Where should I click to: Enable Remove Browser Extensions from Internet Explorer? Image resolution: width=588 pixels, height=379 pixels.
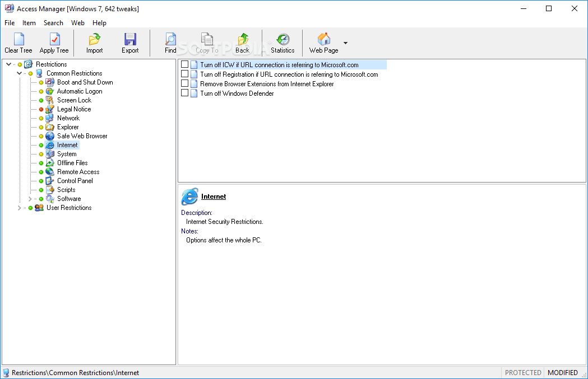[184, 83]
